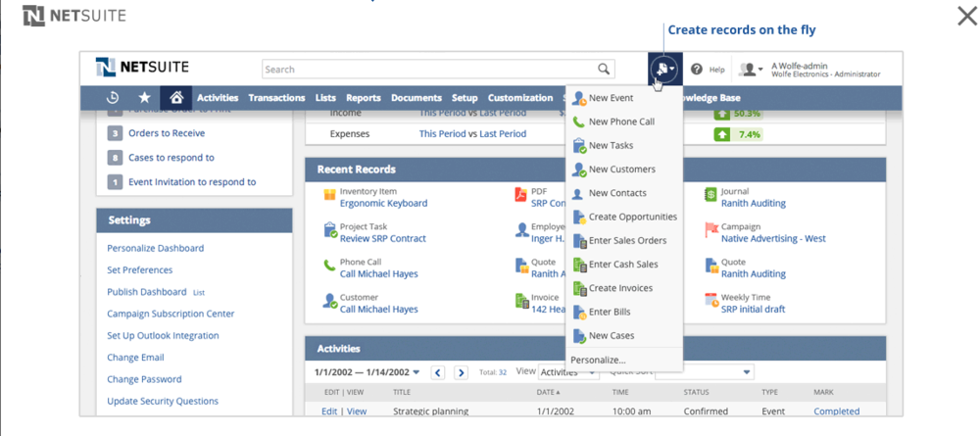
Task: Go to next activities date range arrow
Action: click(461, 372)
